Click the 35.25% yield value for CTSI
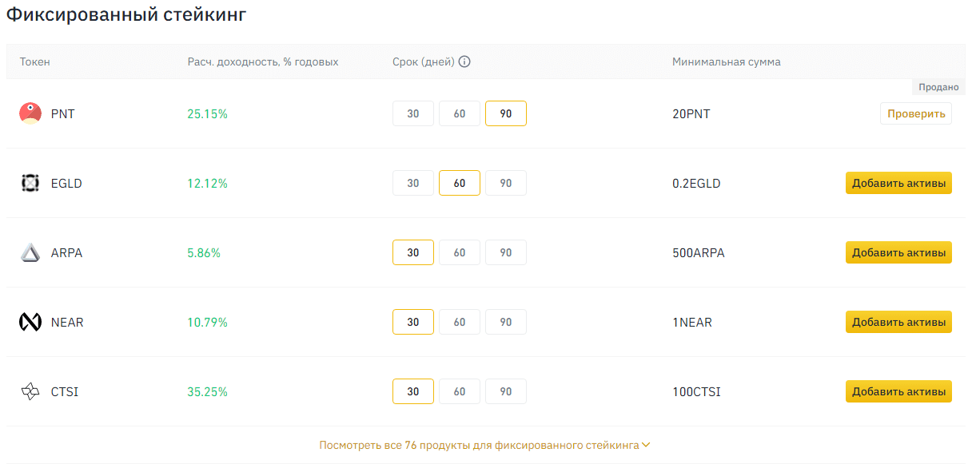This screenshot has height=464, width=980. (x=207, y=391)
